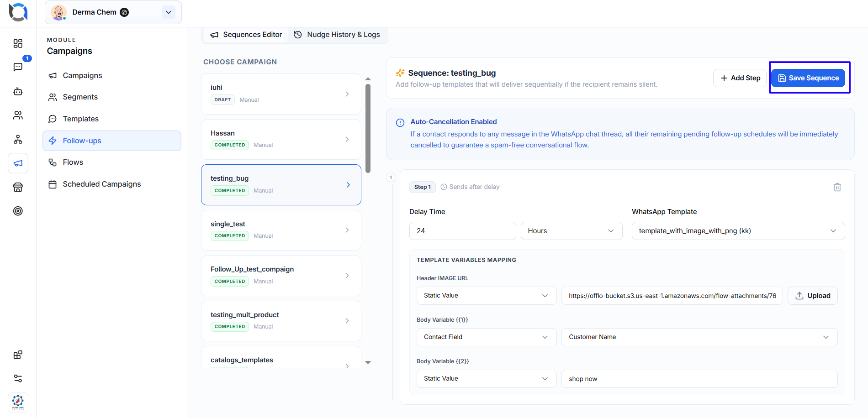
Task: Open Segments in module menu
Action: pyautogui.click(x=112, y=97)
